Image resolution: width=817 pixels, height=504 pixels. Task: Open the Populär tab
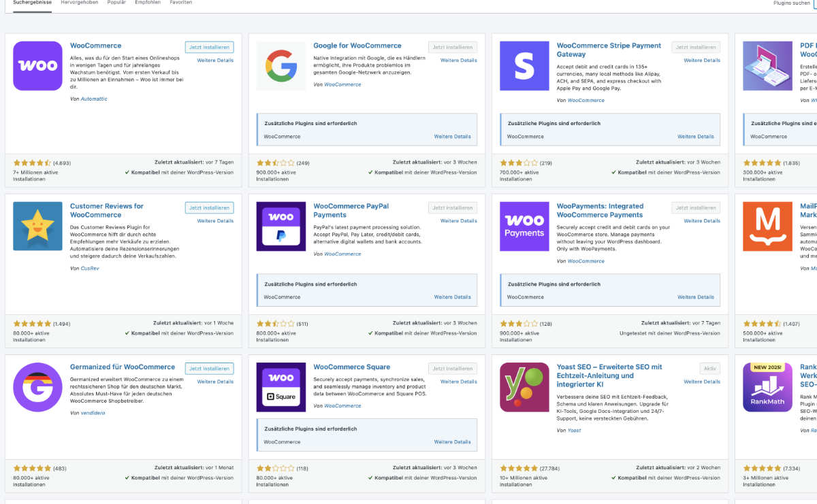(x=116, y=3)
